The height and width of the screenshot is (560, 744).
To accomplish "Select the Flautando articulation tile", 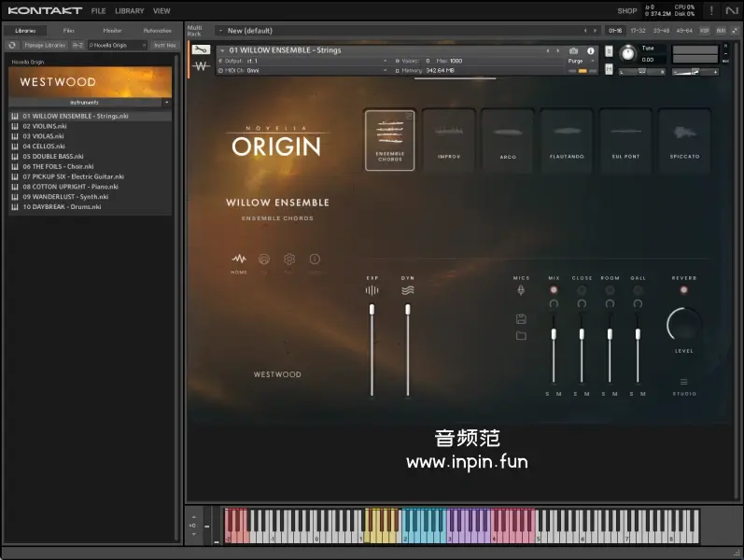I will pyautogui.click(x=567, y=139).
